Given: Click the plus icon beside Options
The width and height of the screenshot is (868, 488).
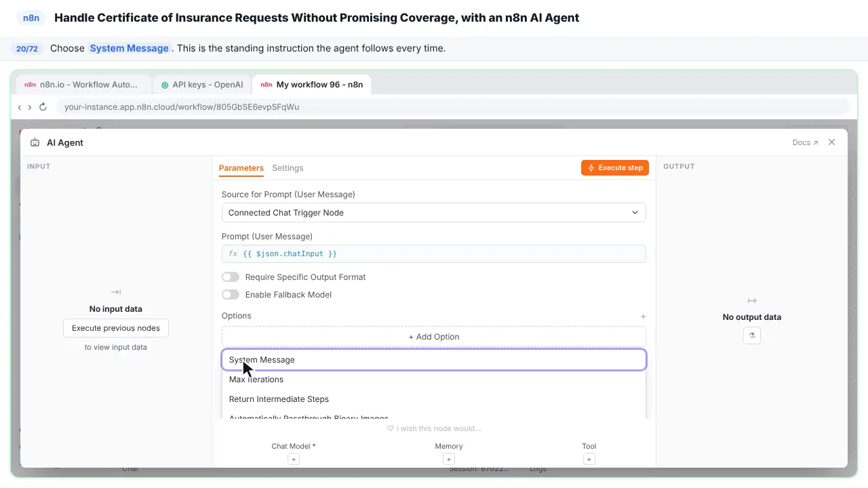Looking at the screenshot, I should [x=644, y=317].
